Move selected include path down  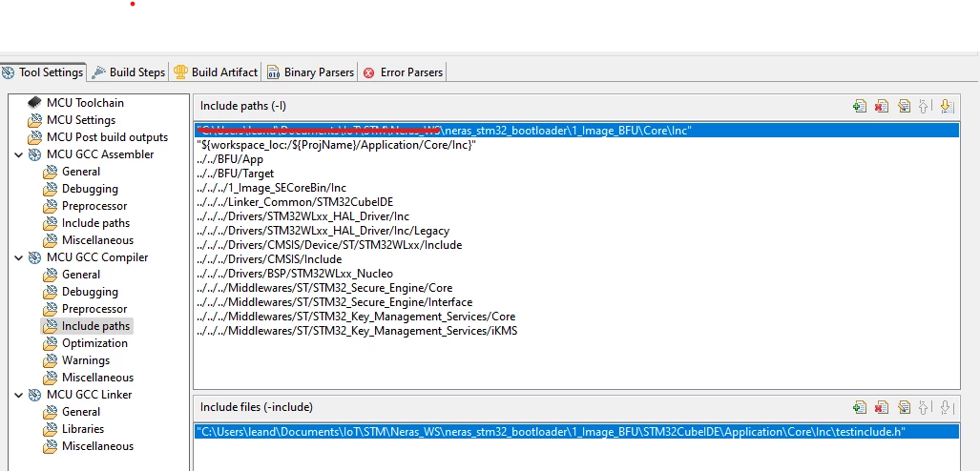point(947,106)
